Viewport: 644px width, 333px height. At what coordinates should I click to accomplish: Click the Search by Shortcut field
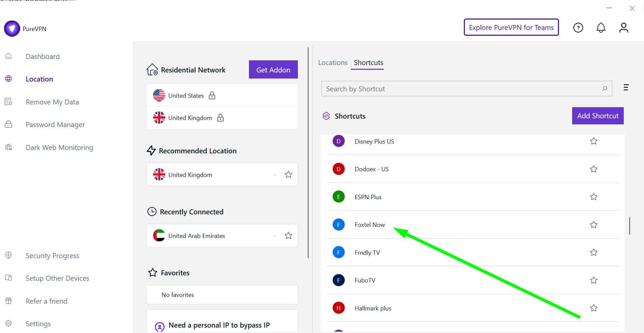pyautogui.click(x=467, y=89)
